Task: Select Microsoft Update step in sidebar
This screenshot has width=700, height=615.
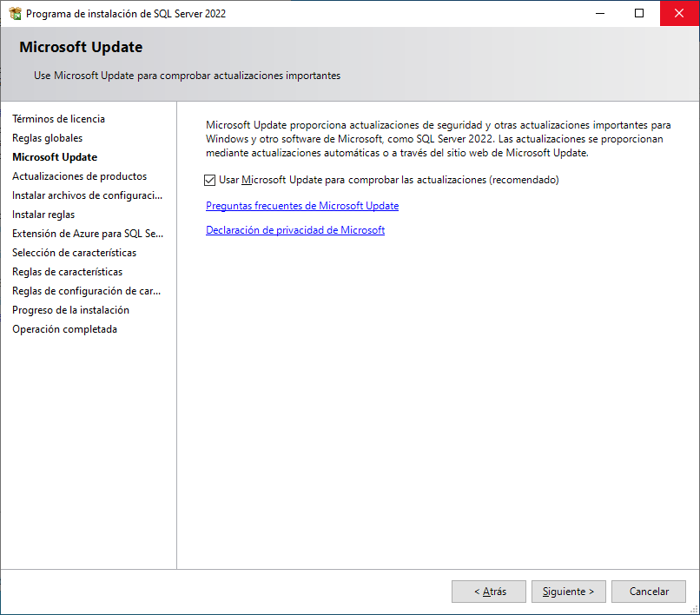Action: click(x=55, y=157)
